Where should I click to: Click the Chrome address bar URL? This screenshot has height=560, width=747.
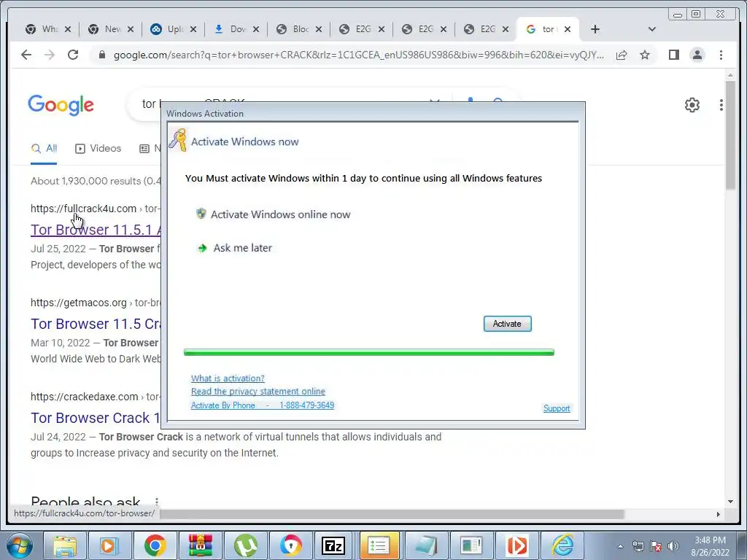[x=358, y=55]
